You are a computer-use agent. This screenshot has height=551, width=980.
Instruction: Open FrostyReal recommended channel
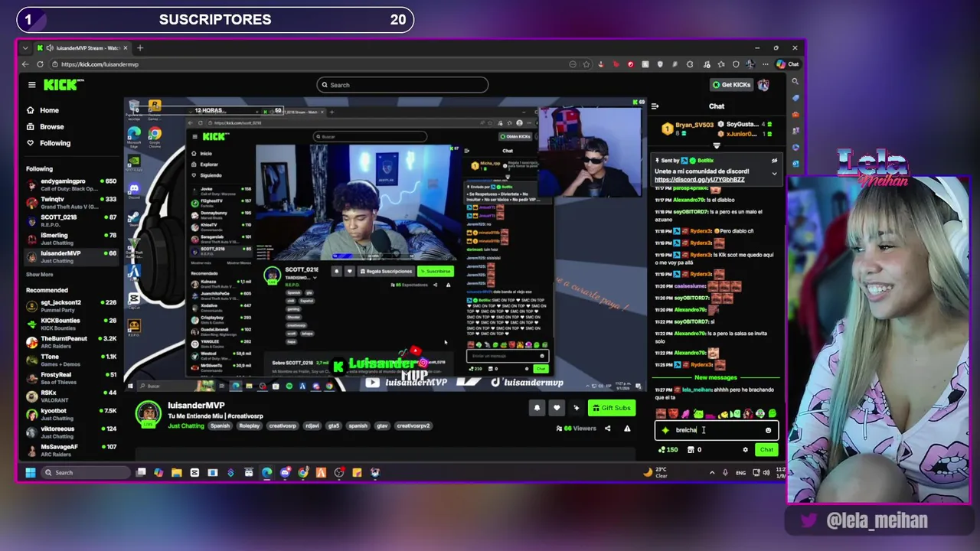72,378
